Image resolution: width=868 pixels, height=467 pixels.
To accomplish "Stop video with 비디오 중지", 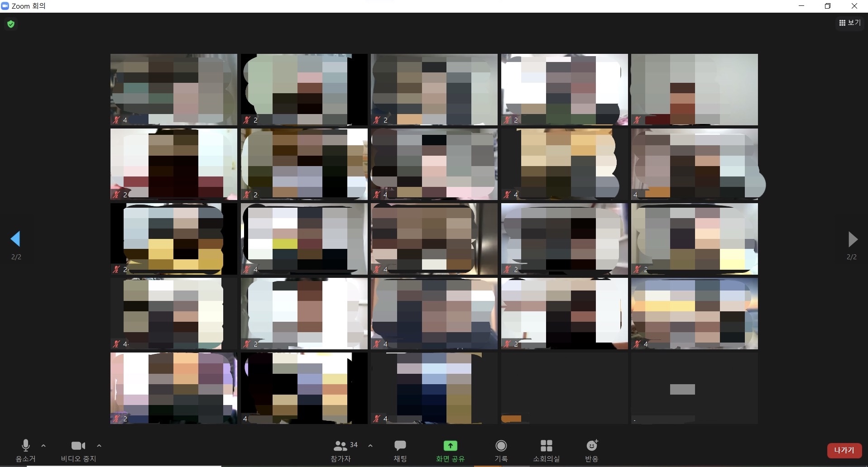I will pyautogui.click(x=78, y=450).
